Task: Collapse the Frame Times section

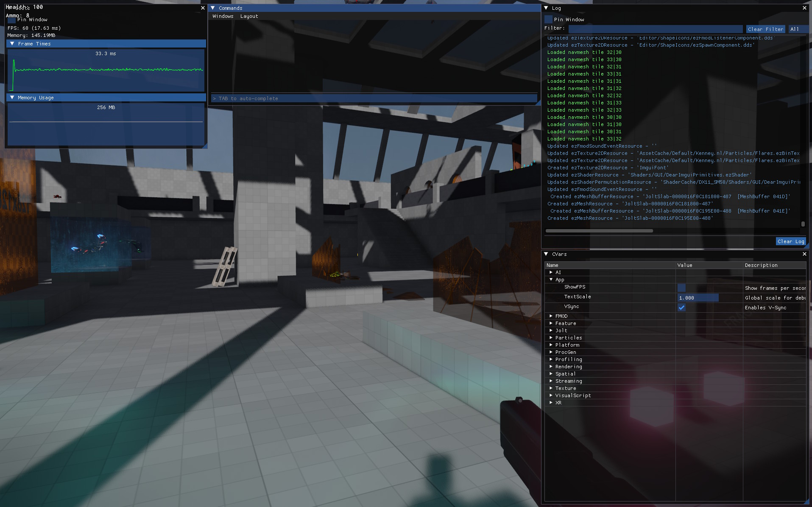Action: coord(12,43)
